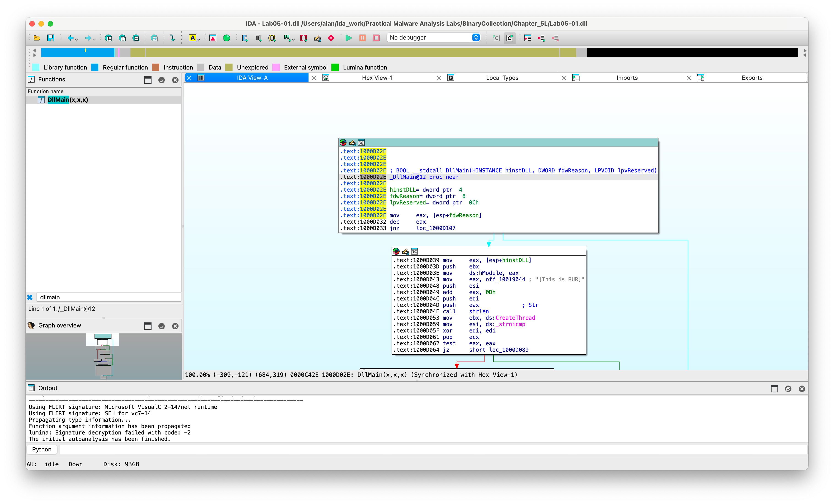Click the teal down-arrow jump icon
The width and height of the screenshot is (834, 504).
point(172,38)
